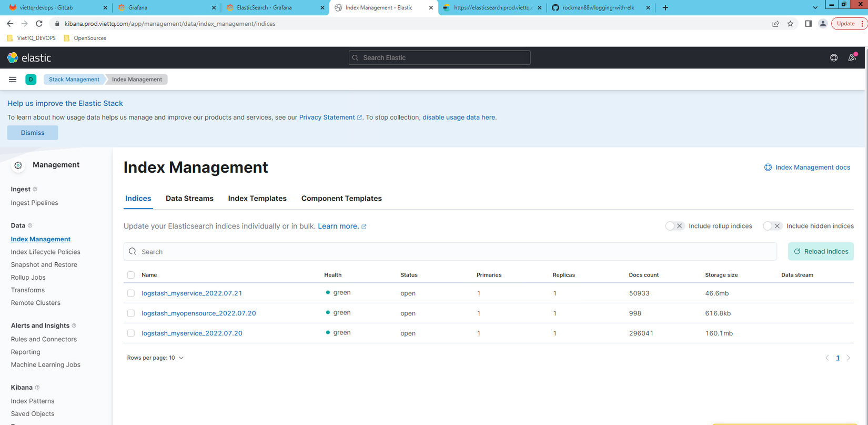Open Index Patterns in sidebar
868x425 pixels.
coord(33,401)
